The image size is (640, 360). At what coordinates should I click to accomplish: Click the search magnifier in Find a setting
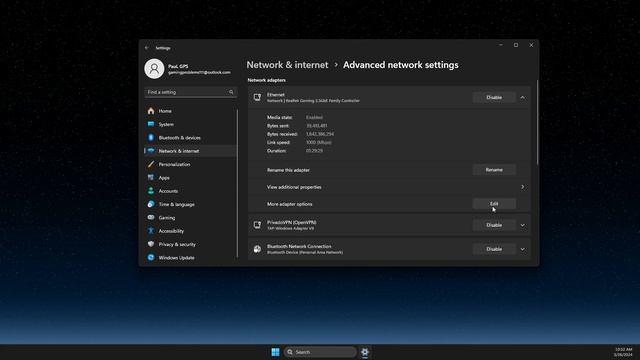pyautogui.click(x=231, y=92)
